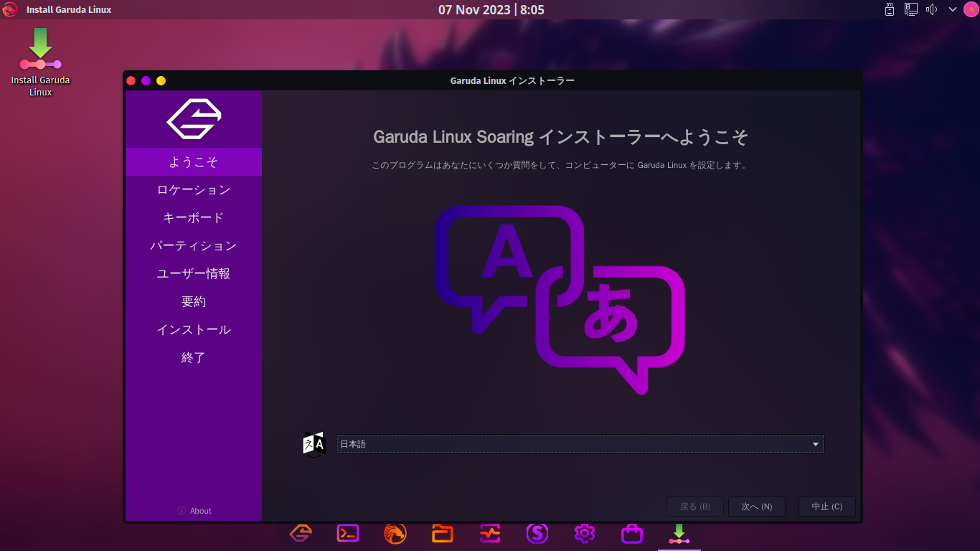The width and height of the screenshot is (980, 551).
Task: Click the volume speaker tray icon
Action: 932,9
